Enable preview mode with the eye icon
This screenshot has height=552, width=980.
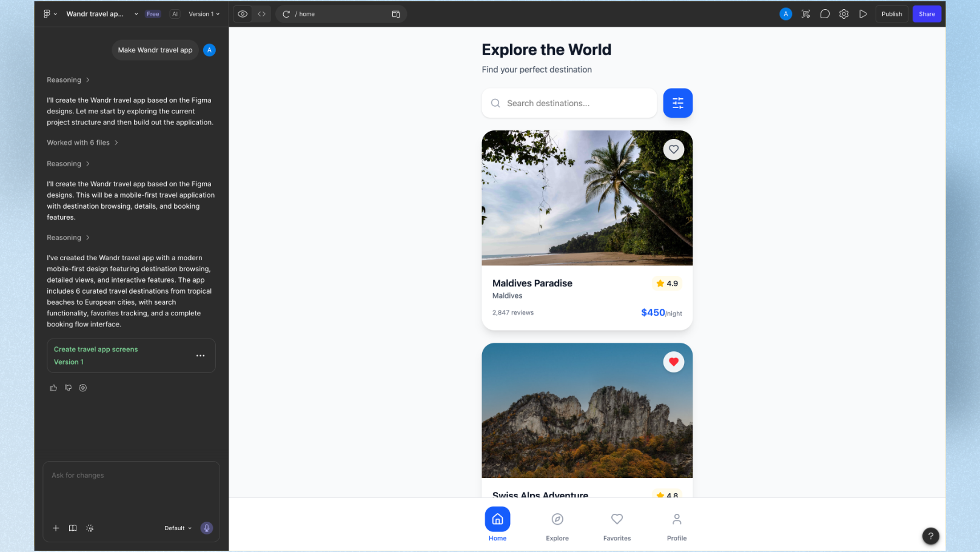[242, 13]
